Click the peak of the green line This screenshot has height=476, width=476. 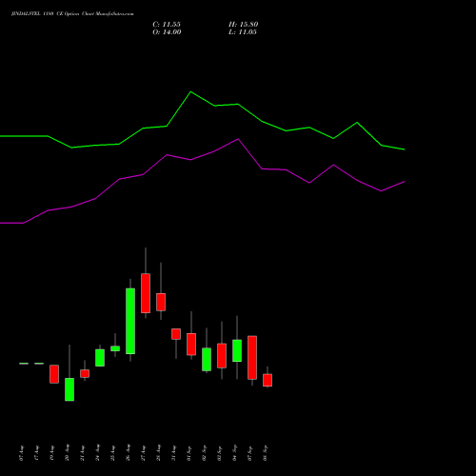(x=190, y=91)
